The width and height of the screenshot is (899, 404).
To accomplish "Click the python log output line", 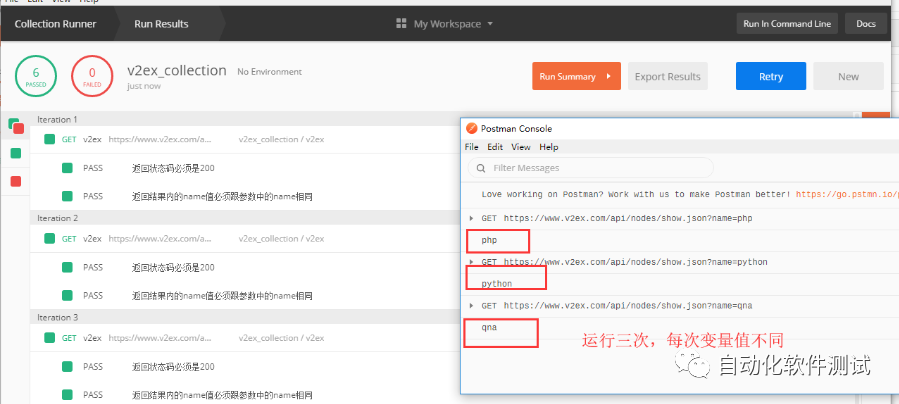I will click(x=497, y=284).
